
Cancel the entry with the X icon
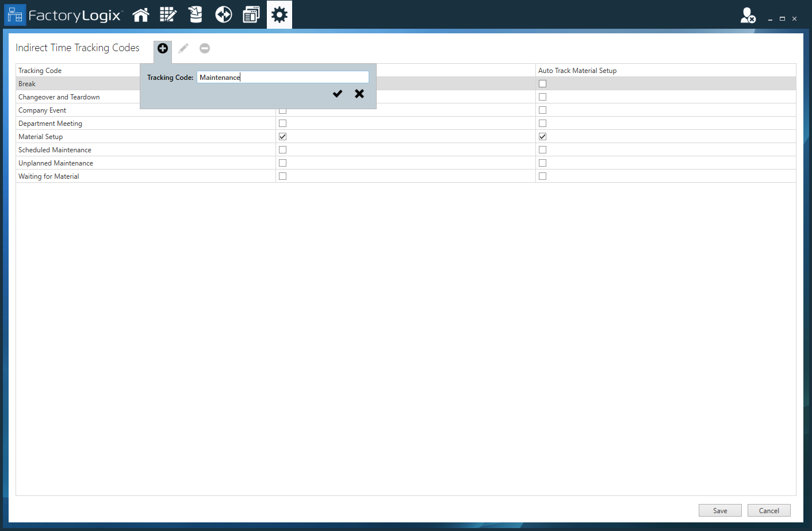[359, 93]
